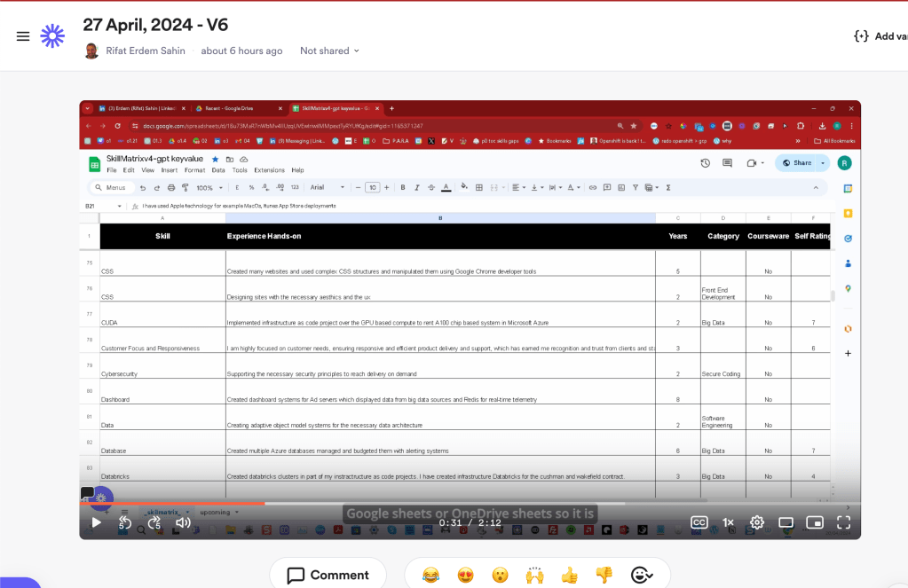Click the fill color bucket in Sheets
The height and width of the screenshot is (588, 908).
[x=464, y=187]
